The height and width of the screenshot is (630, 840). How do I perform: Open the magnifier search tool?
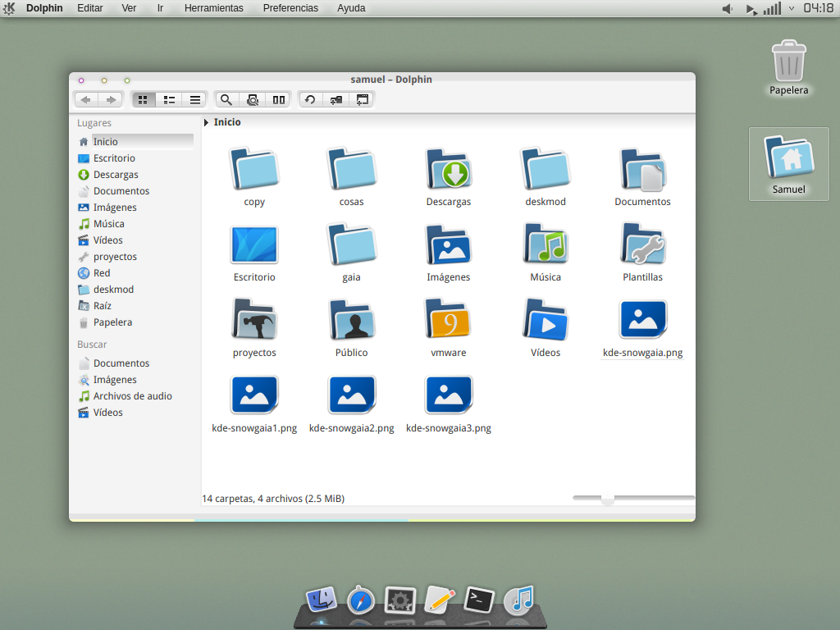click(x=226, y=99)
